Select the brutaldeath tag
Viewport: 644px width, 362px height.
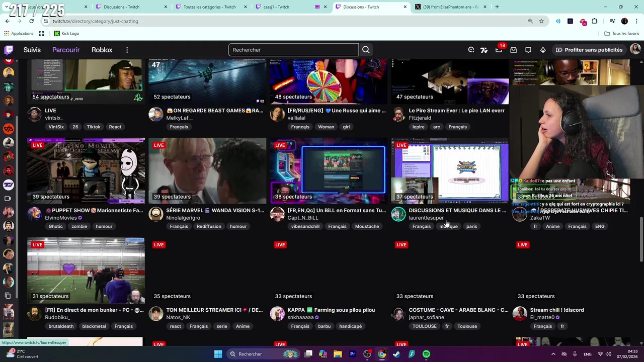coord(61,326)
